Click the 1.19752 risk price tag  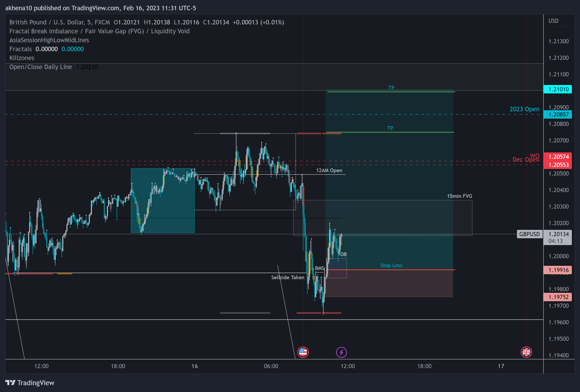click(x=558, y=297)
